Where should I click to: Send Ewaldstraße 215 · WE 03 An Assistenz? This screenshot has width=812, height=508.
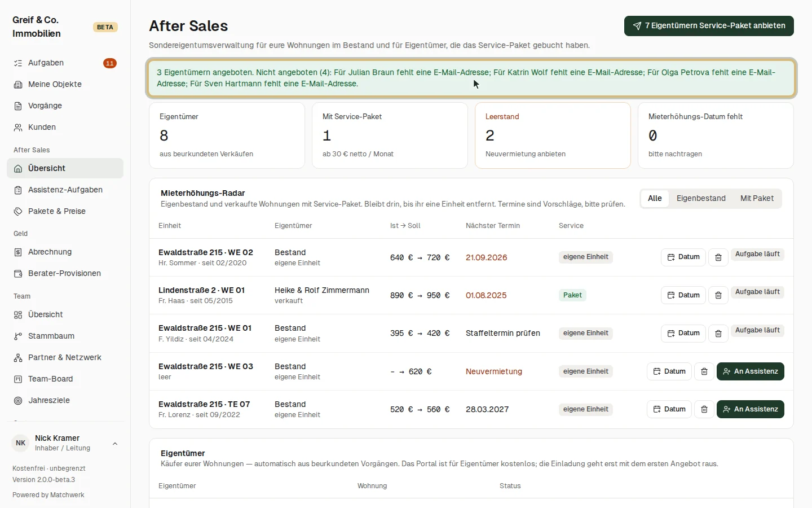(751, 371)
